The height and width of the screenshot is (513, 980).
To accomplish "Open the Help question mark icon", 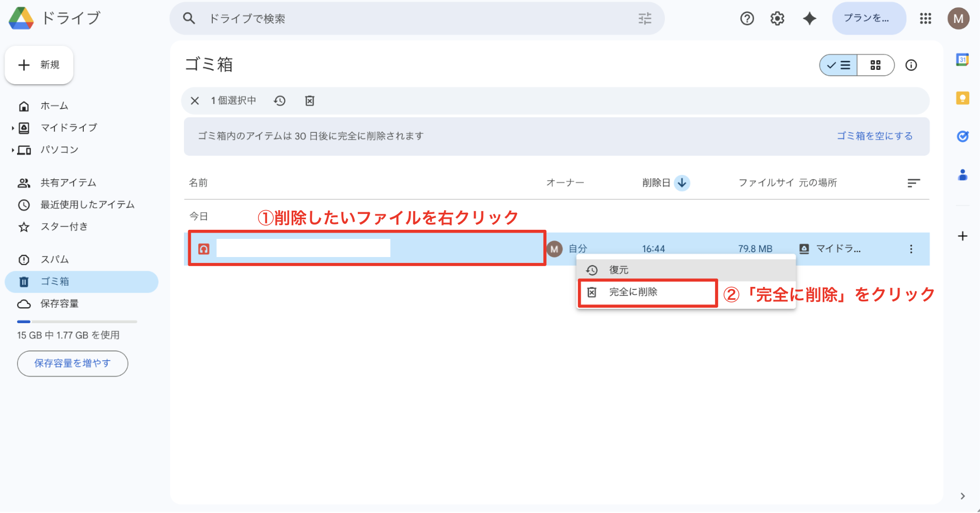I will coord(747,19).
